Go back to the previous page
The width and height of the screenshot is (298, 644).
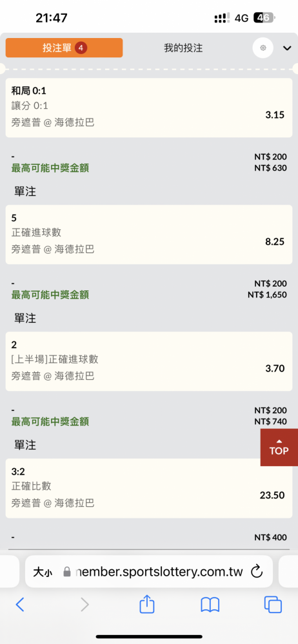click(20, 605)
